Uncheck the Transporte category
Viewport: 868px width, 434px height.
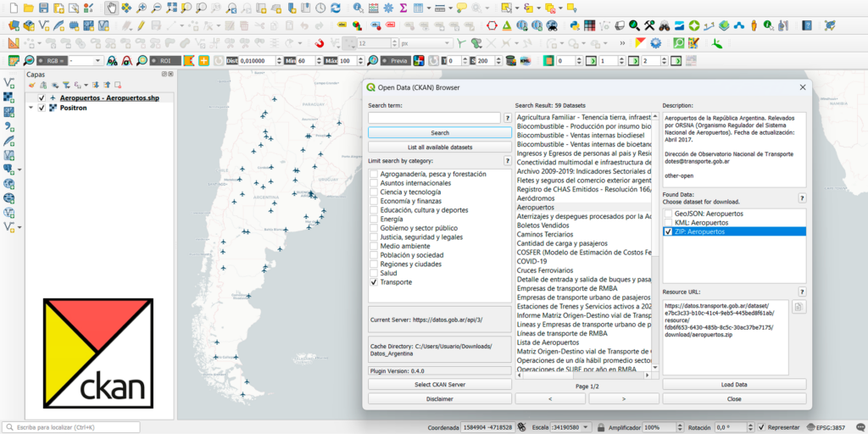pyautogui.click(x=374, y=282)
